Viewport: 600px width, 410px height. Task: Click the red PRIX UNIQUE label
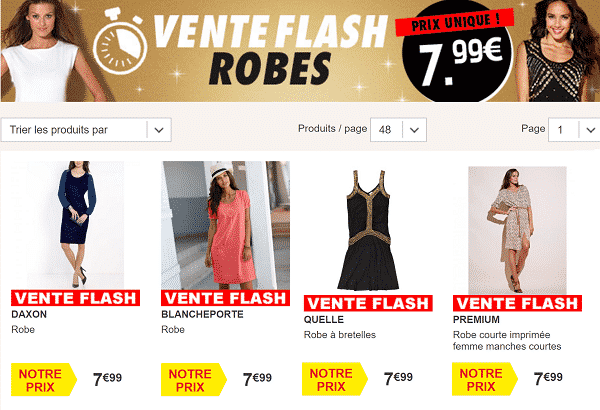[x=454, y=23]
